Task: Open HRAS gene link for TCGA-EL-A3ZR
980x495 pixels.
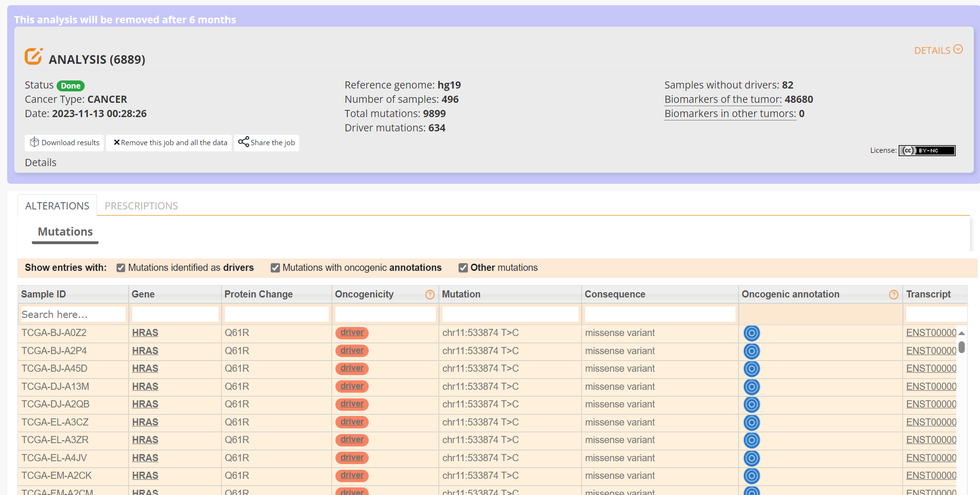Action: [x=145, y=440]
